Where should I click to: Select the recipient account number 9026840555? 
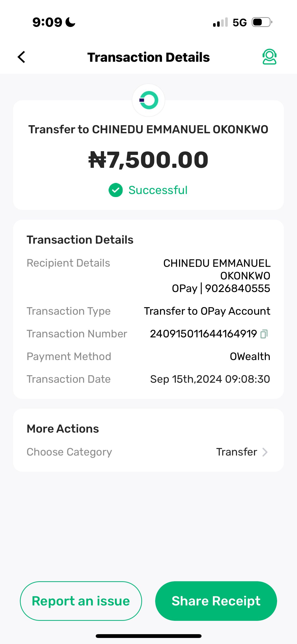(x=238, y=288)
